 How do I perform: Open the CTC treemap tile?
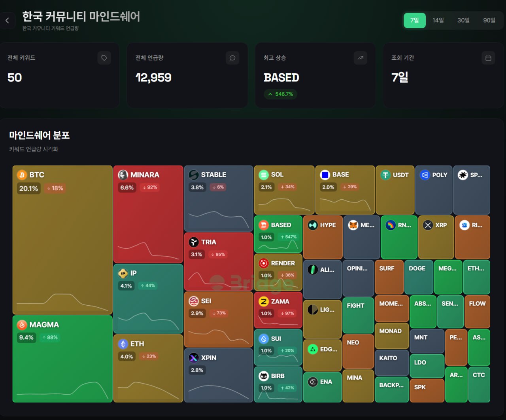click(x=479, y=384)
